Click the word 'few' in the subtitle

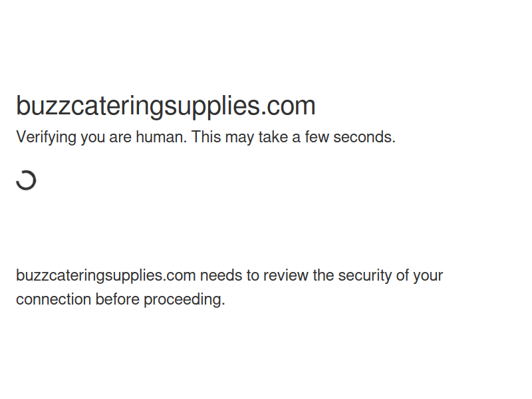[317, 137]
